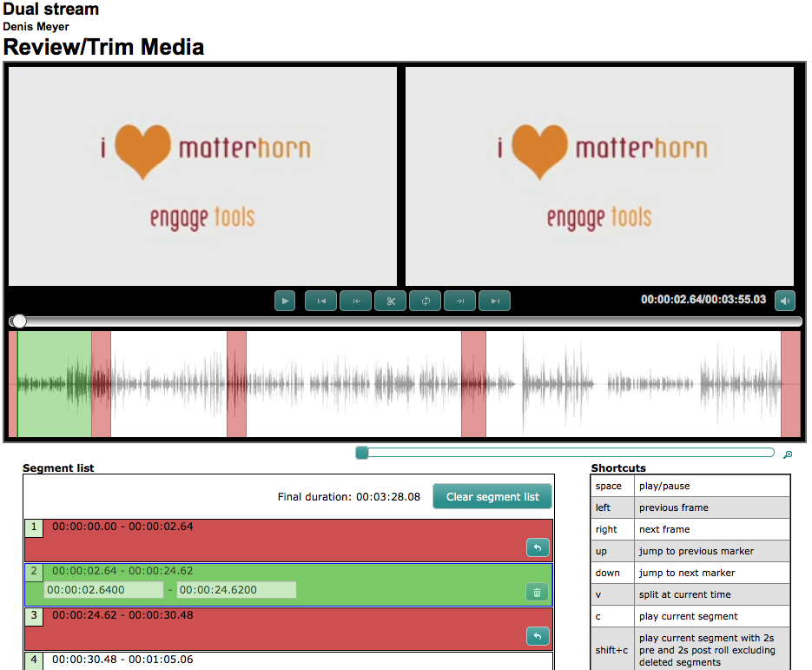
Task: Split at current time with the scissors icon
Action: click(x=391, y=301)
